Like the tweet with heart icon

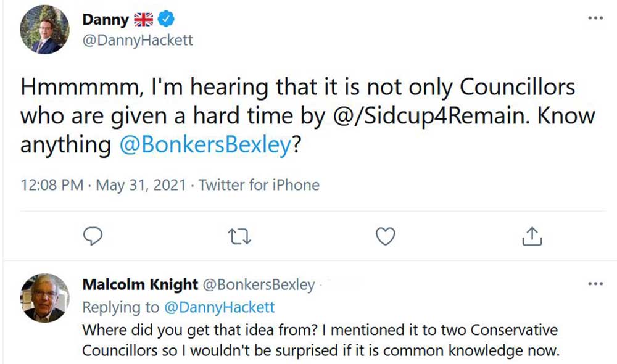tap(386, 236)
